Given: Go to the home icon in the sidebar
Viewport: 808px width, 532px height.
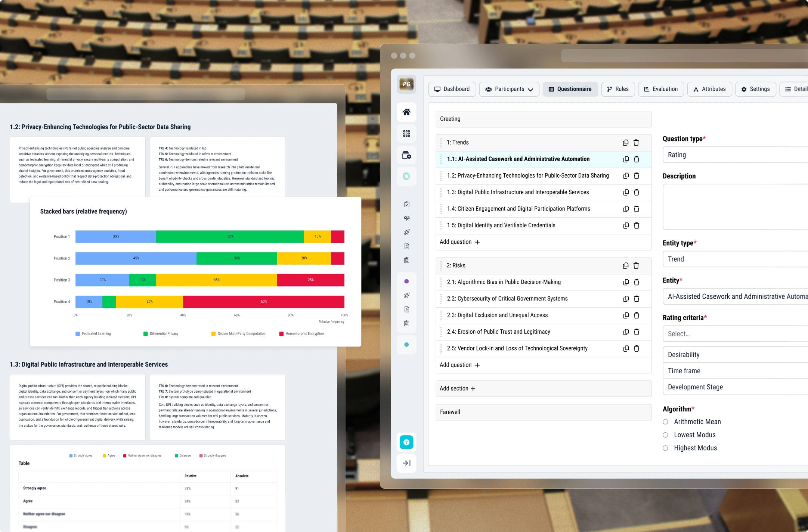Looking at the screenshot, I should tap(406, 112).
